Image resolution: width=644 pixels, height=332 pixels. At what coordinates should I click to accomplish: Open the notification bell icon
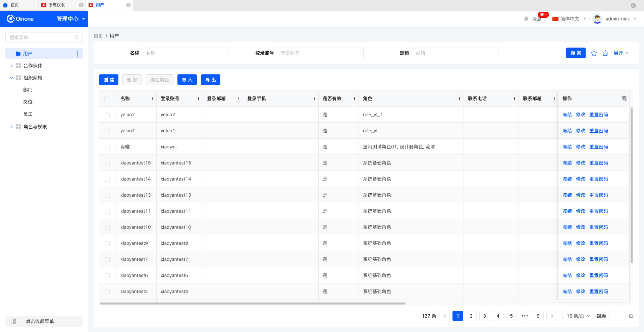click(526, 19)
